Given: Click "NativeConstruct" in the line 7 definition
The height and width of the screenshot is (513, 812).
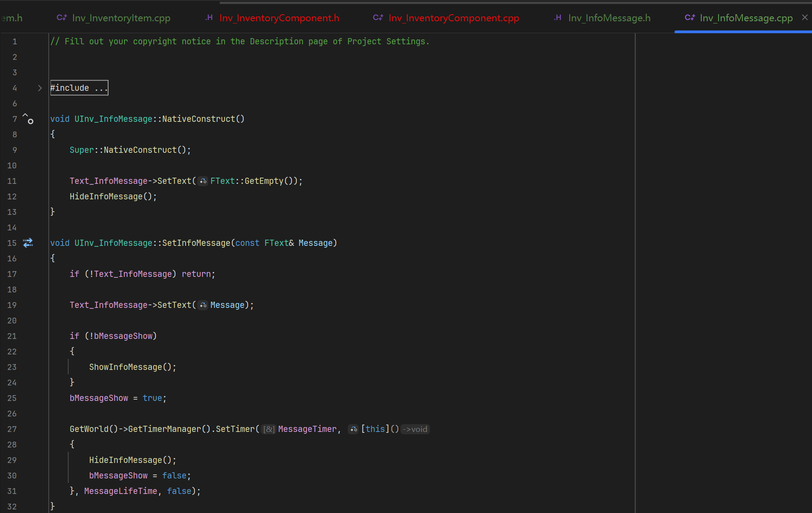Looking at the screenshot, I should coord(198,119).
